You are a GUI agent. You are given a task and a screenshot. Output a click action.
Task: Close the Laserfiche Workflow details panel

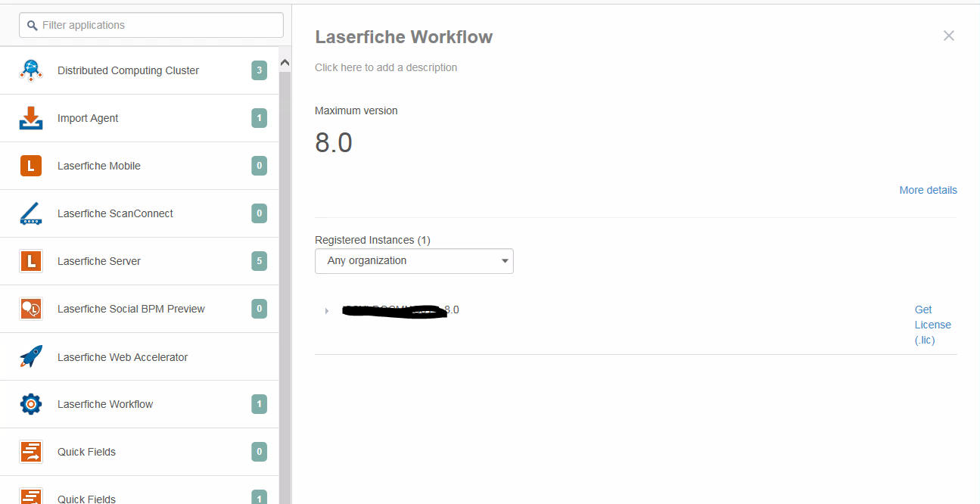tap(949, 36)
